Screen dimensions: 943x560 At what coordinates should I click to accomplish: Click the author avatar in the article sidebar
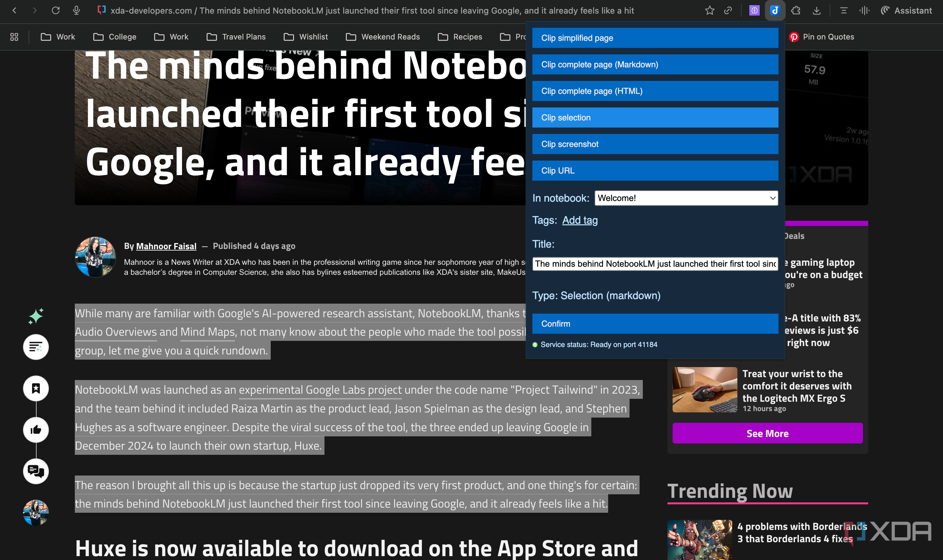tap(36, 512)
